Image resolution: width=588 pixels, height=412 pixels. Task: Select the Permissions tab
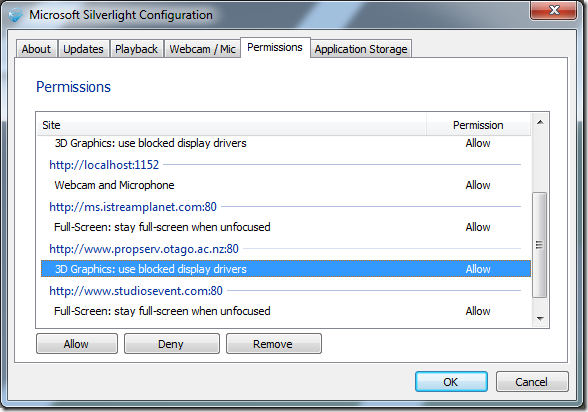275,47
